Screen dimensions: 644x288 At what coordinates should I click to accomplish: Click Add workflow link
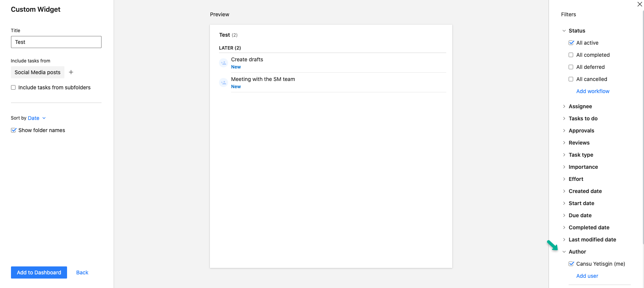[592, 91]
